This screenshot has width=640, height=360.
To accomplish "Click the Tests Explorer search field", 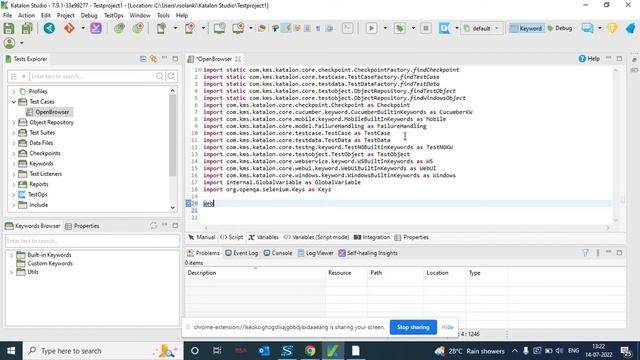I will click(x=92, y=76).
